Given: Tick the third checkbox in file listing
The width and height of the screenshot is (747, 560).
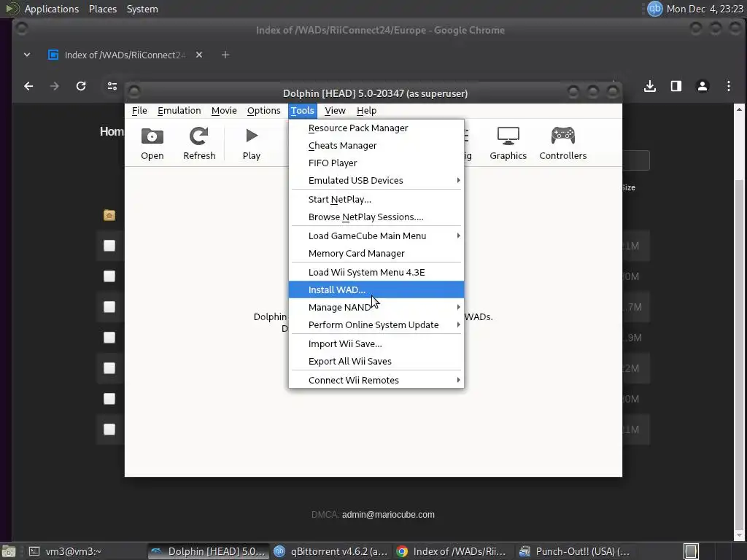Looking at the screenshot, I should tap(109, 307).
